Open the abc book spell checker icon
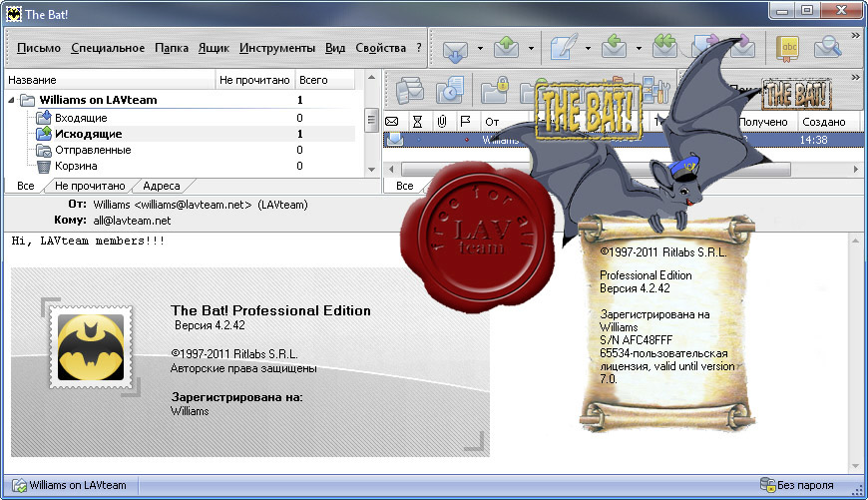The width and height of the screenshot is (868, 500). pos(788,49)
